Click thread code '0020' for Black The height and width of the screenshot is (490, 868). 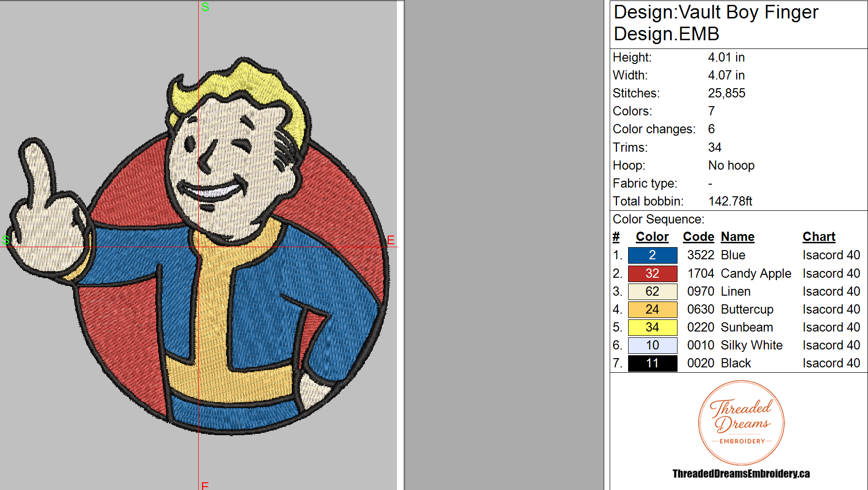coord(701,363)
